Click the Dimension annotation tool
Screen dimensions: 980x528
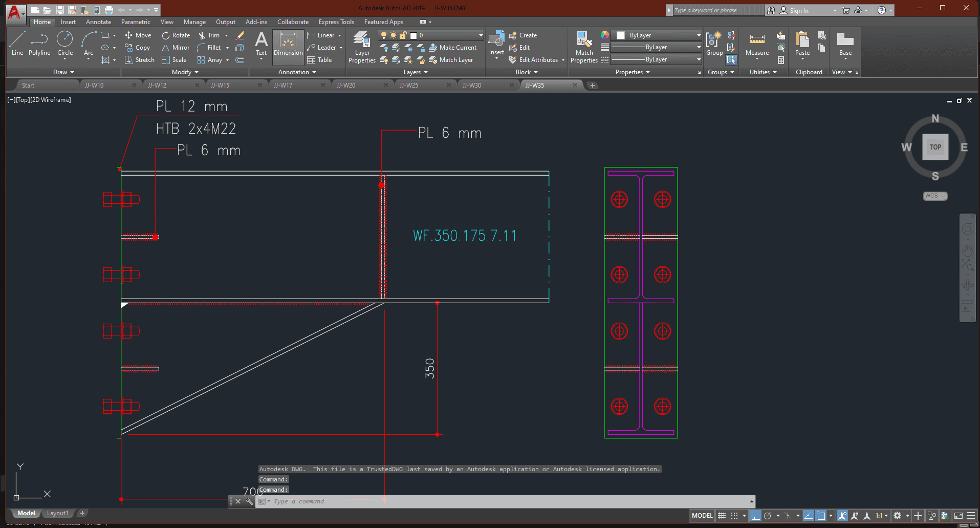click(288, 45)
